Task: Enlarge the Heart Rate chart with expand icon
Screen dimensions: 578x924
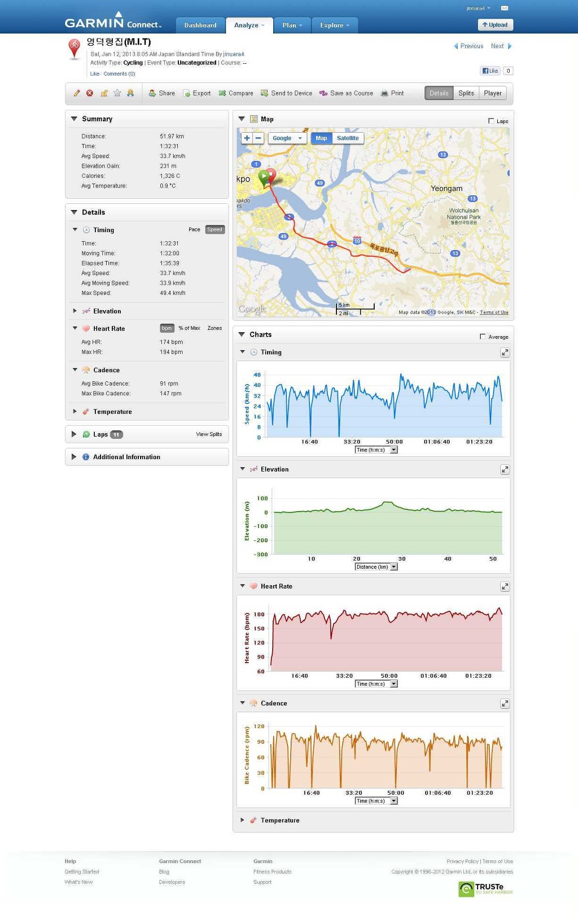Action: click(505, 587)
